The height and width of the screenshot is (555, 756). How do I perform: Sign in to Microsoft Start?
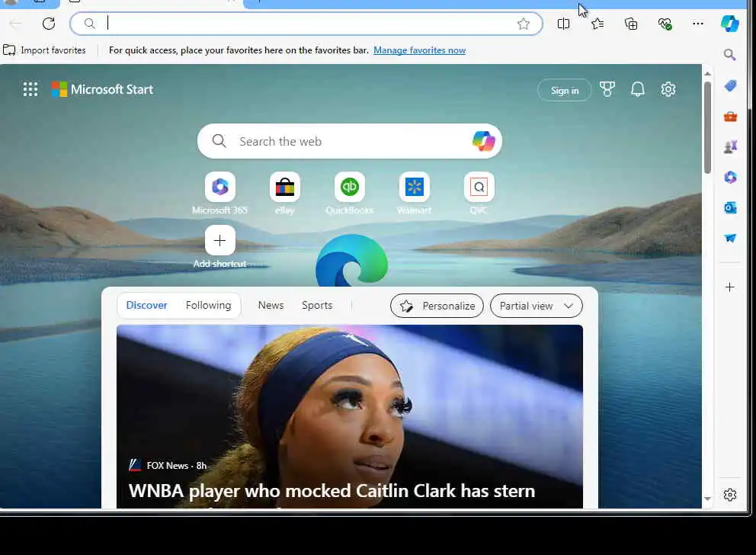point(565,90)
